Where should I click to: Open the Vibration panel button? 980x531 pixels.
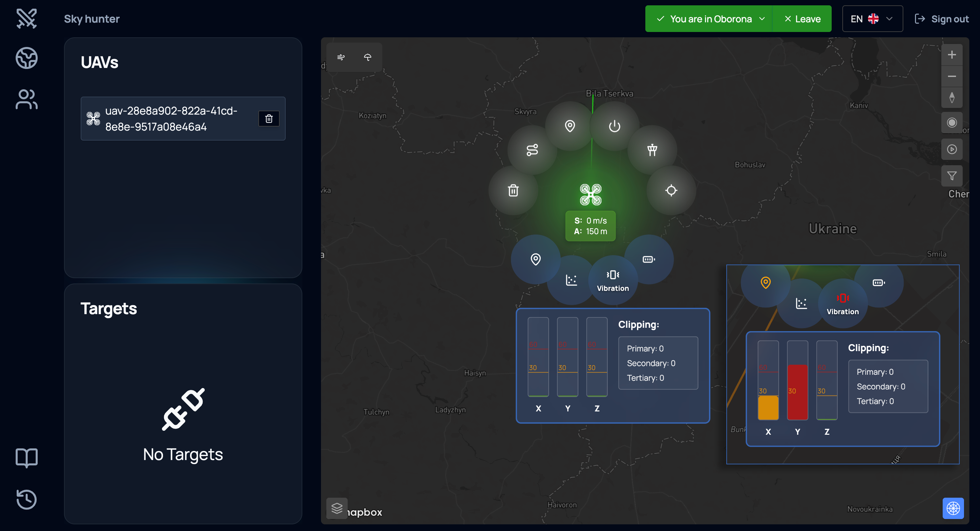[613, 280]
